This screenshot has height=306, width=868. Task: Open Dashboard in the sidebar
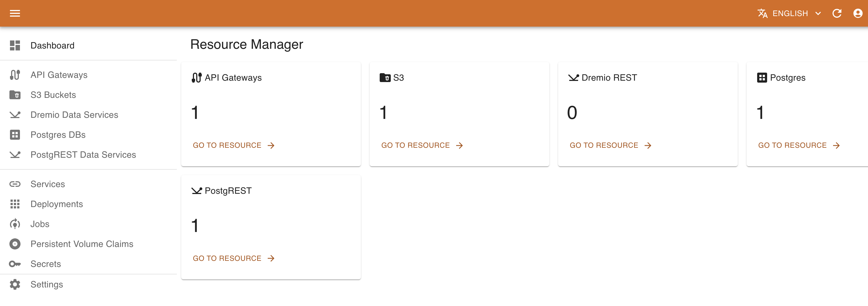click(x=53, y=45)
